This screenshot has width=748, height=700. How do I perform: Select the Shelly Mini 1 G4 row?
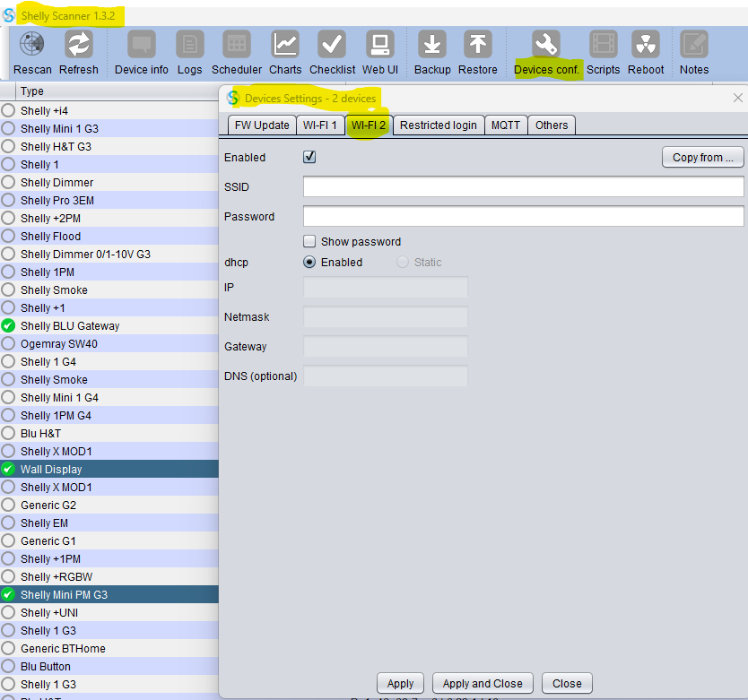pyautogui.click(x=109, y=398)
